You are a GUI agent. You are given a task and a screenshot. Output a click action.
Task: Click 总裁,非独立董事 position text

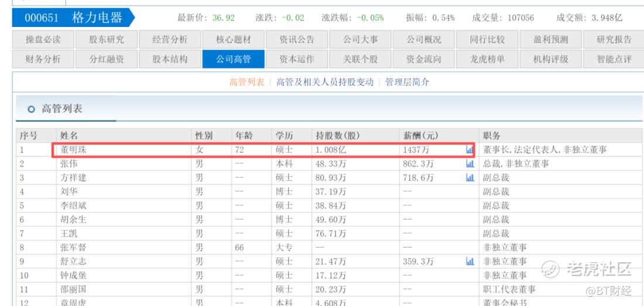click(516, 164)
